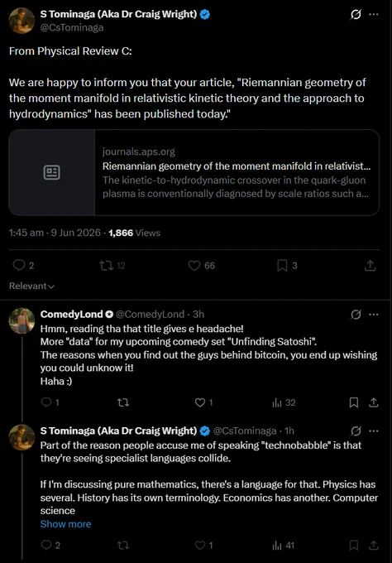Like the main post with 66 likes
Image resolution: width=392 pixels, height=563 pixels.
click(201, 266)
